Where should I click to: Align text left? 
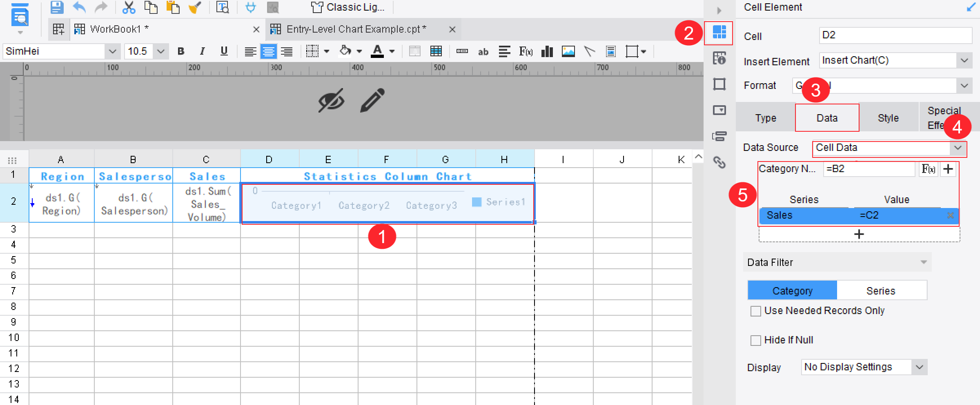pos(250,51)
